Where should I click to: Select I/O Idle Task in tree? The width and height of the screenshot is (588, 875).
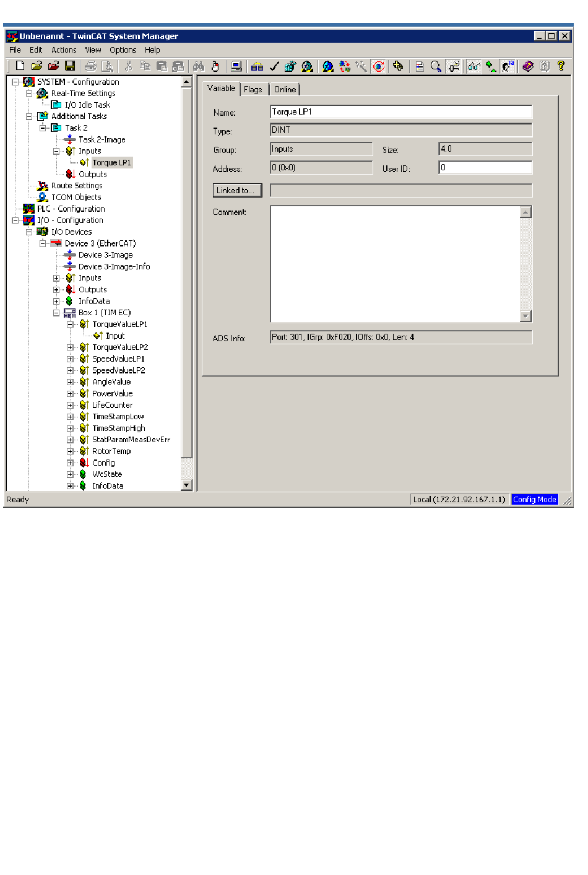click(87, 105)
